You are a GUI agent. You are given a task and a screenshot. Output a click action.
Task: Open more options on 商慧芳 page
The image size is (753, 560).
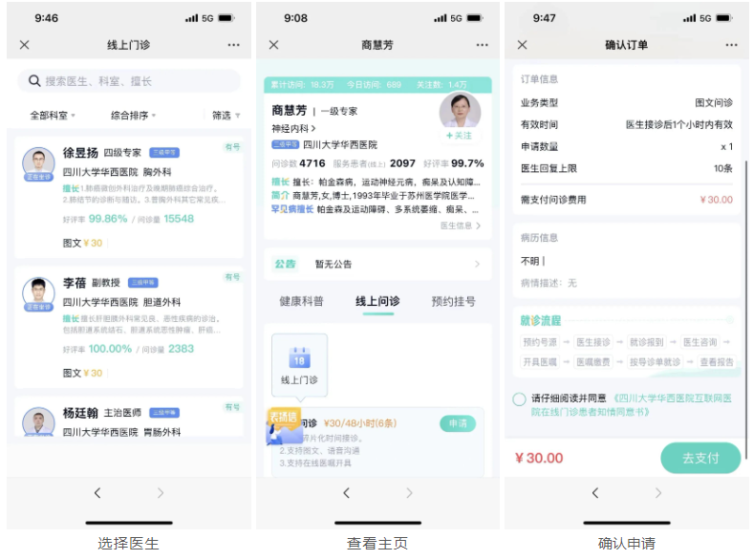(x=483, y=45)
